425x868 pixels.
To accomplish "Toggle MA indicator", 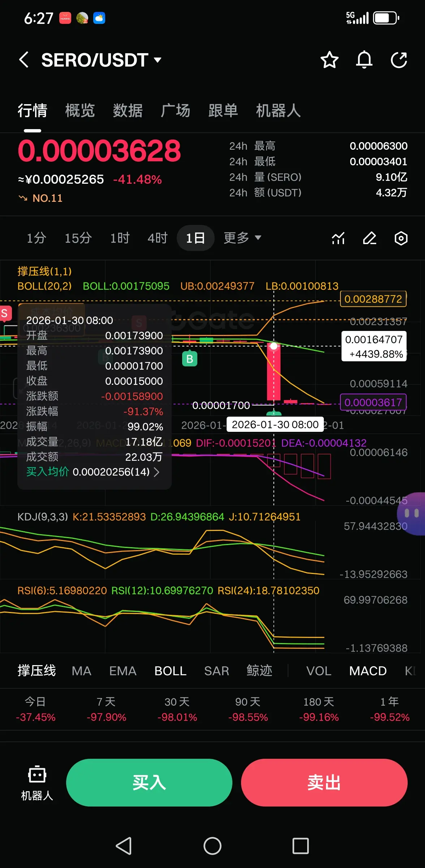I will point(81,671).
